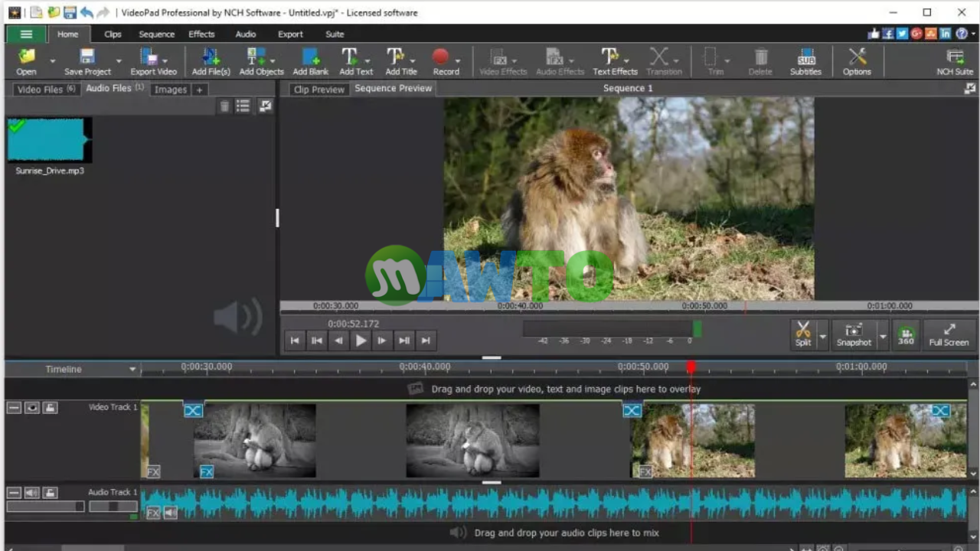The height and width of the screenshot is (551, 980).
Task: Click the speaker icon on the audio clip
Action: click(170, 513)
